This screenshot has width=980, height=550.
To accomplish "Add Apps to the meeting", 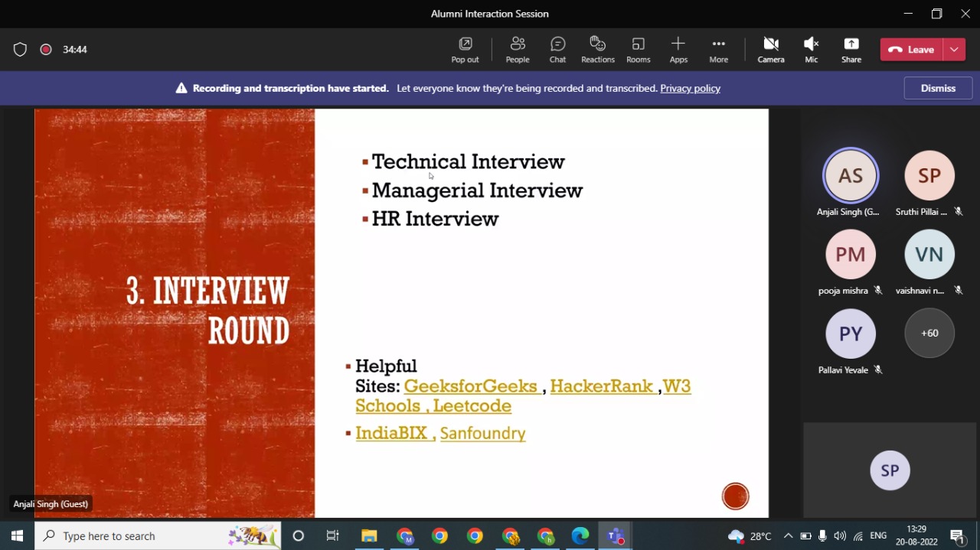I will click(678, 50).
